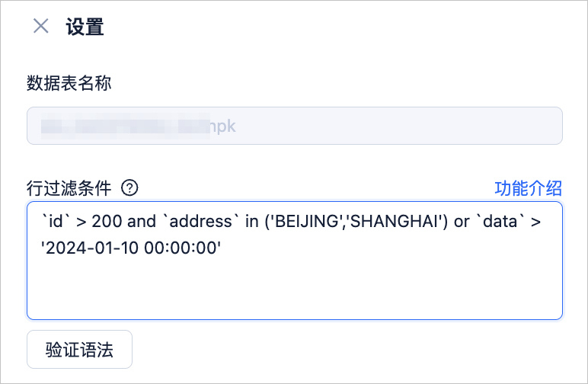The image size is (588, 384).
Task: Click the empty space below the filter text
Action: (x=295, y=289)
